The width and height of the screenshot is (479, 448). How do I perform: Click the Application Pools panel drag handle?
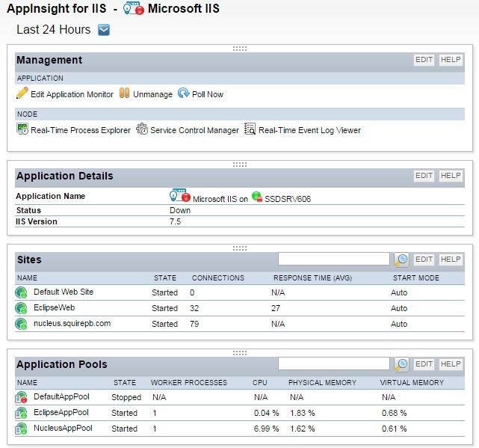(x=240, y=353)
